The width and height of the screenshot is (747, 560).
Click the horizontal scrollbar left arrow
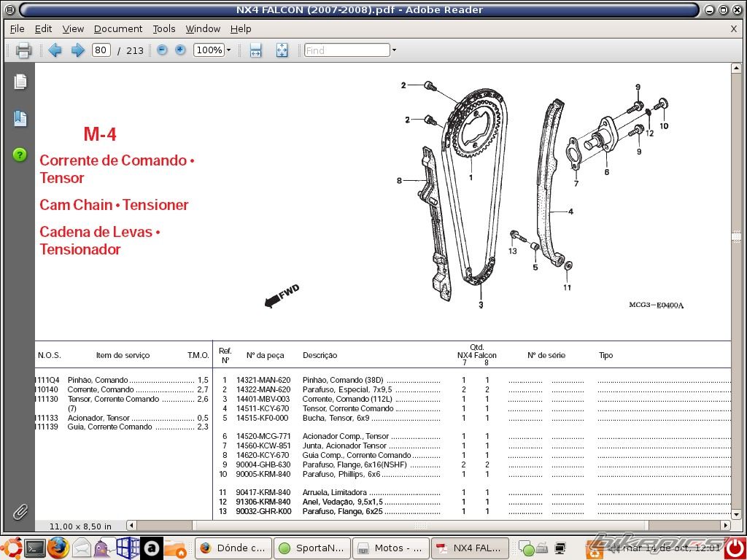[x=131, y=526]
